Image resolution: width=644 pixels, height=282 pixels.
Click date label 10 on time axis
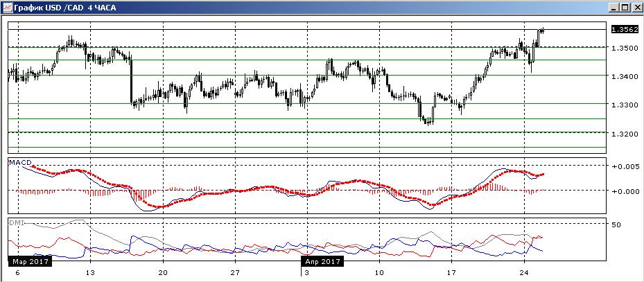pyautogui.click(x=379, y=272)
